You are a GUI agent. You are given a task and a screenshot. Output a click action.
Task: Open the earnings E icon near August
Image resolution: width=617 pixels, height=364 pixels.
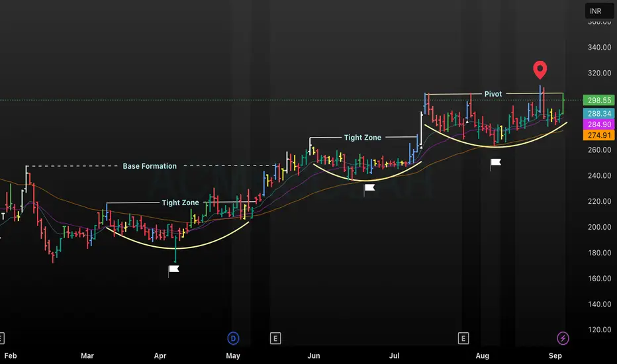[463, 338]
